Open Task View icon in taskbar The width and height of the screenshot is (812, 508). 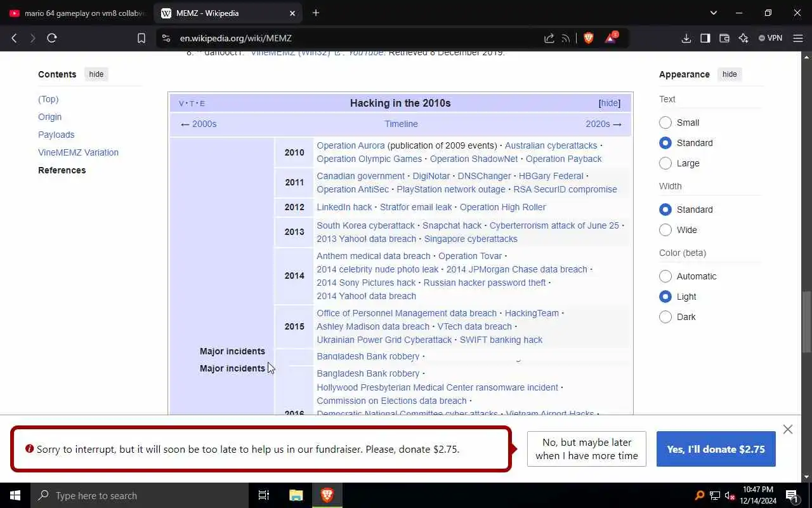coord(264,495)
